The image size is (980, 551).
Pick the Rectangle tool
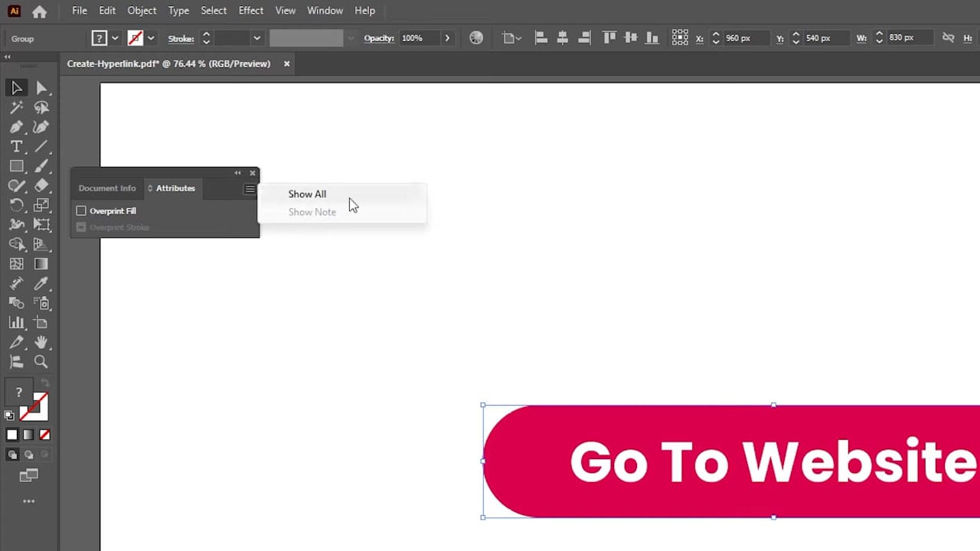17,166
